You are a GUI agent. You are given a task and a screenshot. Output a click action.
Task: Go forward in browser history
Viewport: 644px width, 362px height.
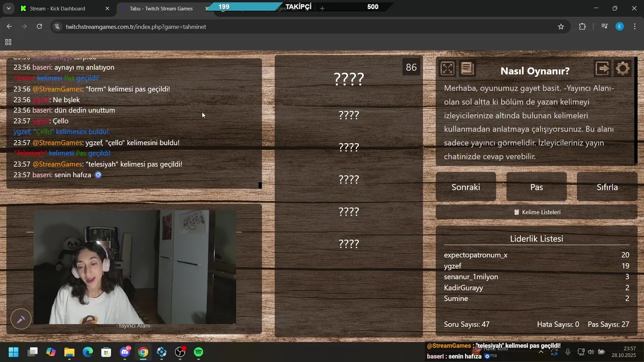point(24,27)
